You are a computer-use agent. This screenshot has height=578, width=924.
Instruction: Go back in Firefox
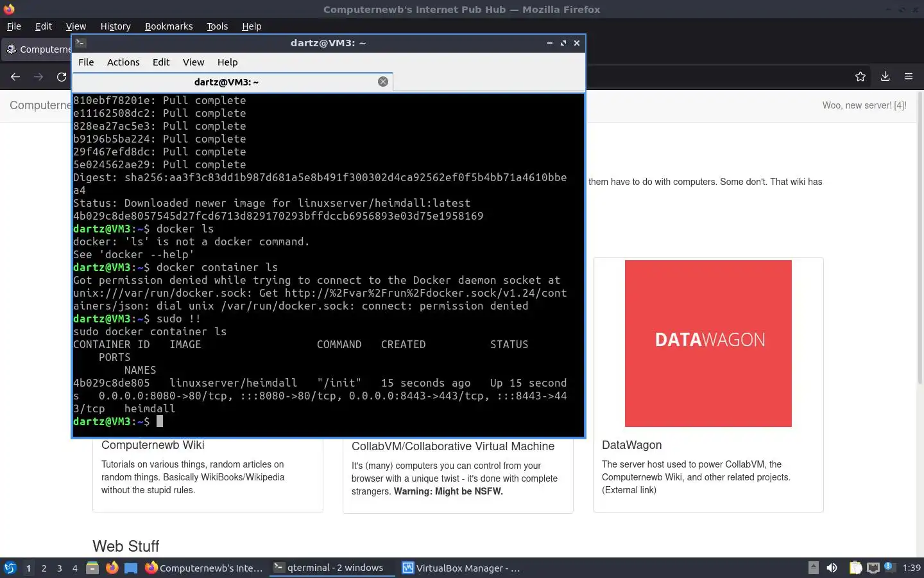[x=15, y=76]
